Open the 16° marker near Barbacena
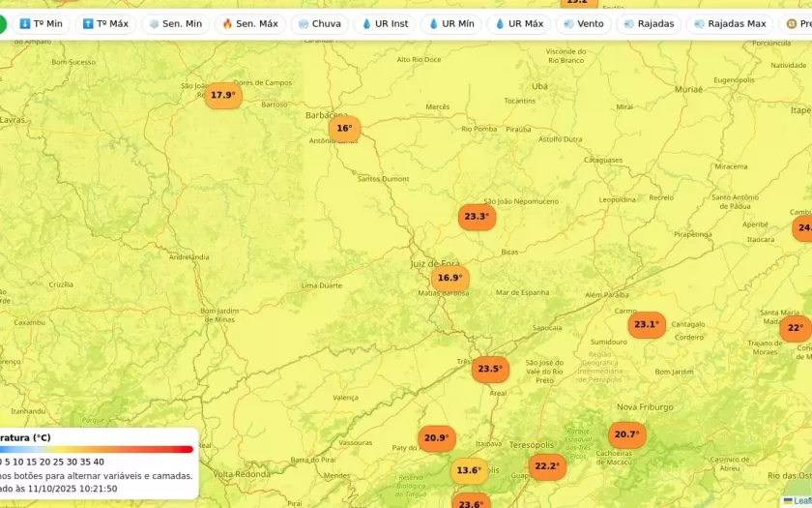Image resolution: width=812 pixels, height=508 pixels. pos(343,129)
